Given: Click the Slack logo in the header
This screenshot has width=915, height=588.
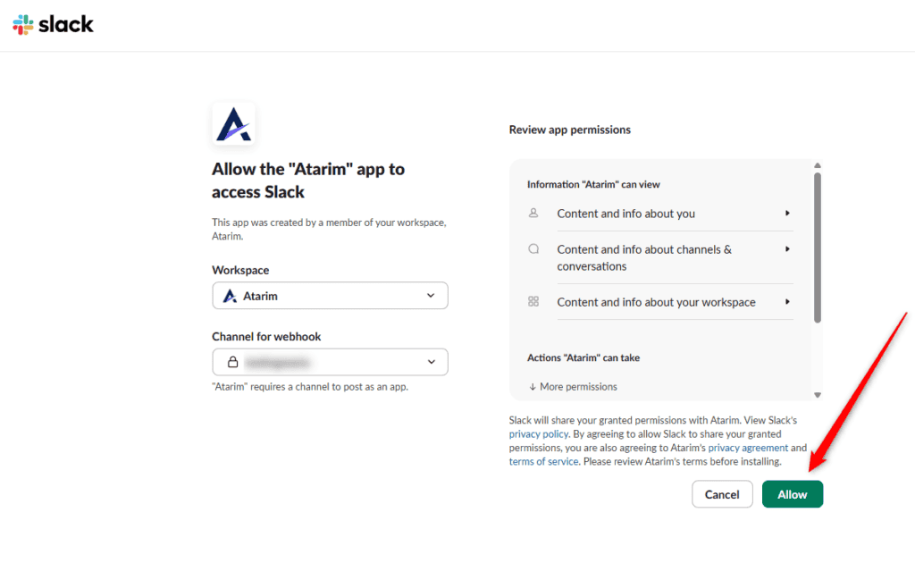Looking at the screenshot, I should coord(53,24).
